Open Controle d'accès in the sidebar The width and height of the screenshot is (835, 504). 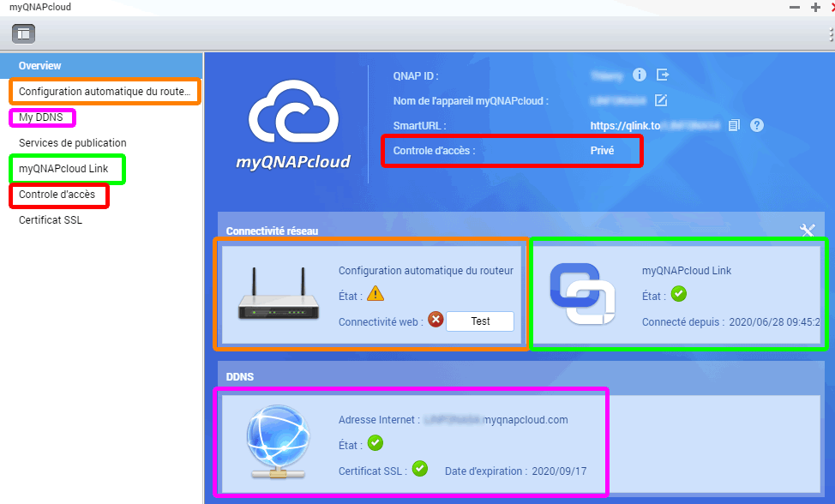pos(57,195)
